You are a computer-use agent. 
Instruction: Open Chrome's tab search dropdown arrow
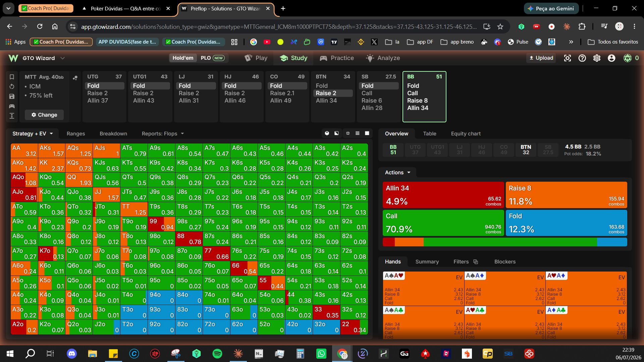click(x=8, y=8)
